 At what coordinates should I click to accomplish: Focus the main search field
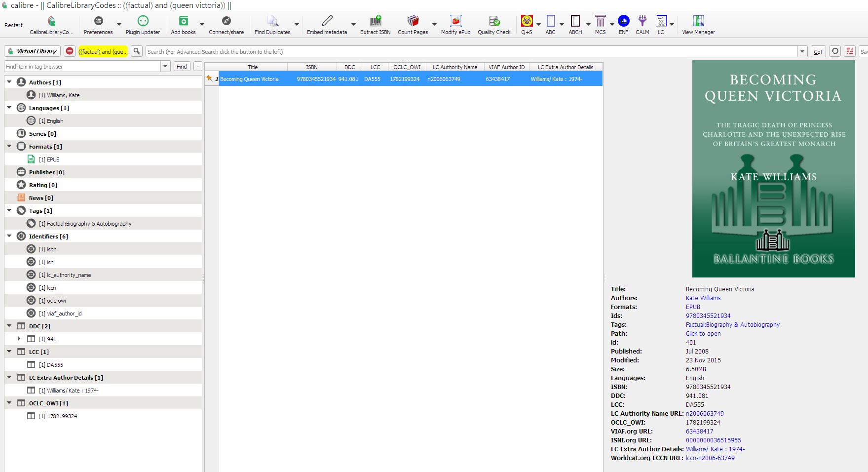pos(472,51)
